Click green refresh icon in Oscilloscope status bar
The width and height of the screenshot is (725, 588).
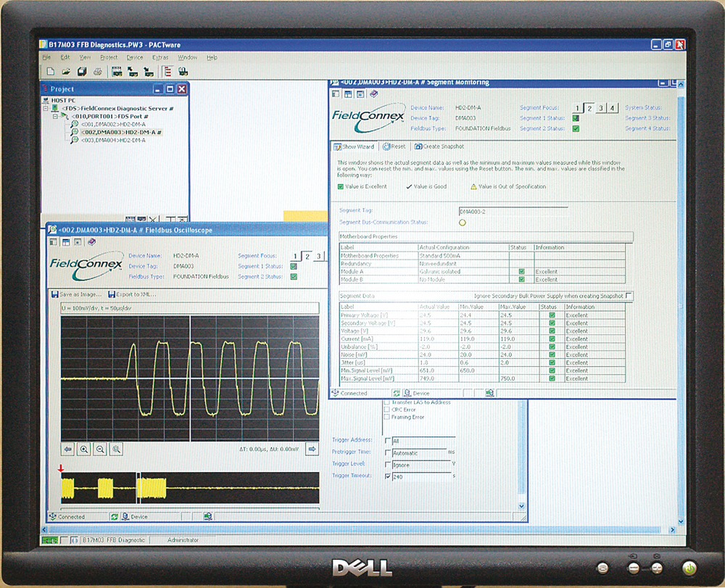click(115, 516)
